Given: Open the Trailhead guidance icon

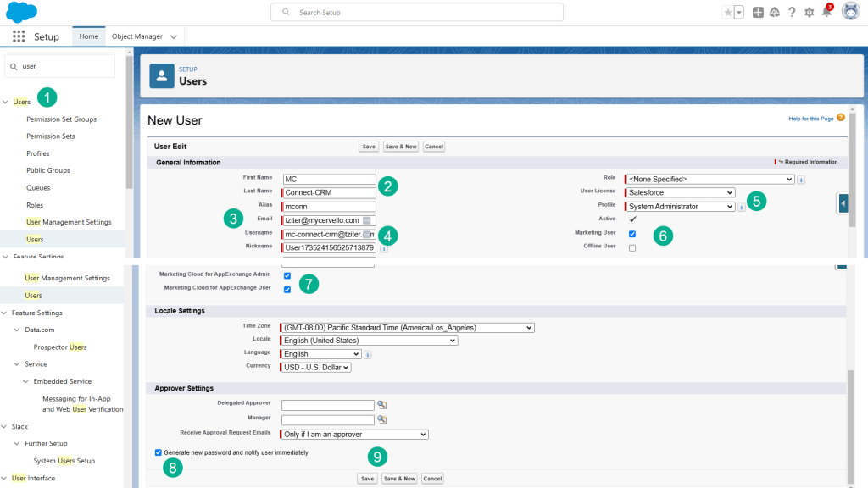Looking at the screenshot, I should (x=775, y=12).
